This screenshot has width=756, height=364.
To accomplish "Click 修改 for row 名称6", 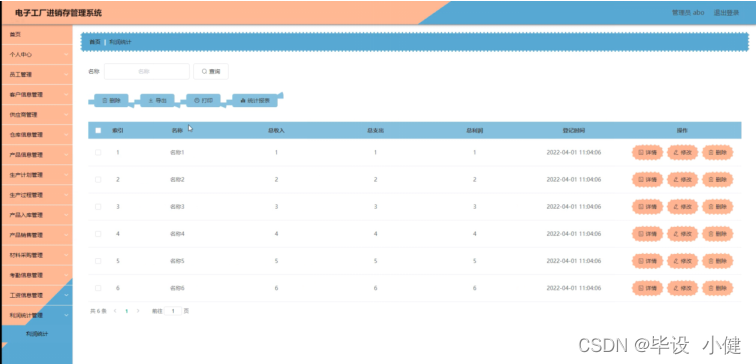I will pyautogui.click(x=682, y=288).
